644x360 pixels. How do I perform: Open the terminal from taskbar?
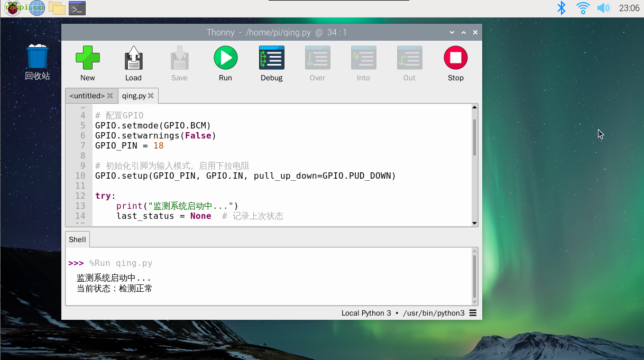(x=77, y=8)
